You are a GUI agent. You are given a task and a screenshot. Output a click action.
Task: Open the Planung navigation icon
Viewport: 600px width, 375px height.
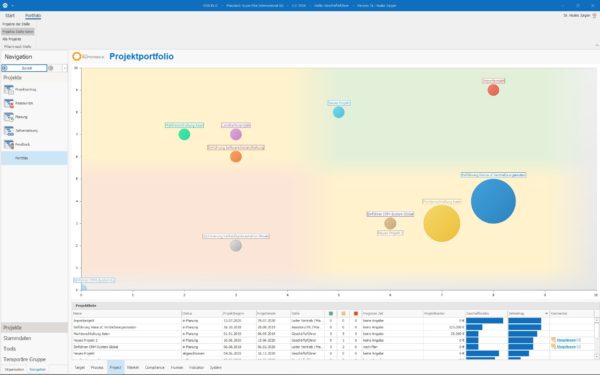[9, 117]
